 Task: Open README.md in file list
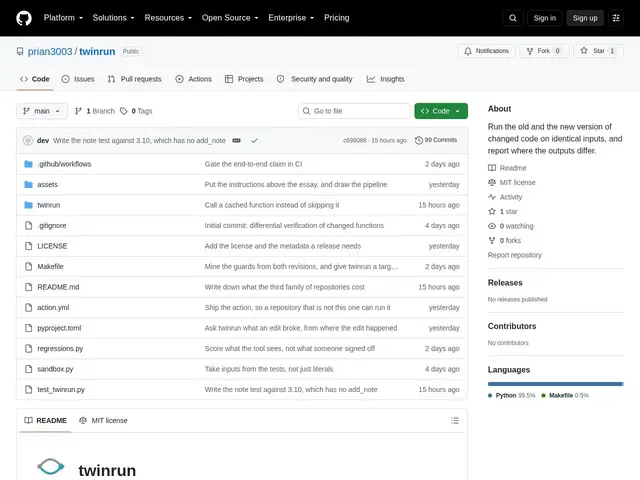[x=58, y=287]
